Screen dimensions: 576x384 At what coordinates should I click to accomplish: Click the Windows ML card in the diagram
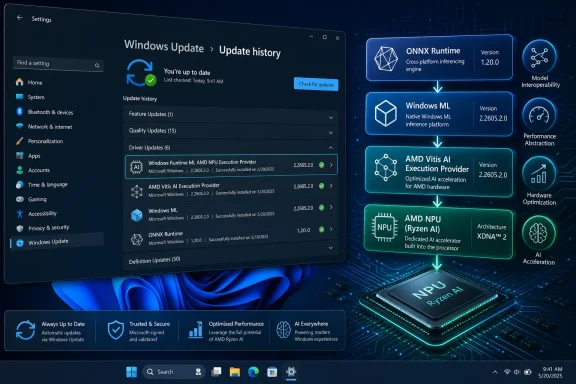coord(439,114)
